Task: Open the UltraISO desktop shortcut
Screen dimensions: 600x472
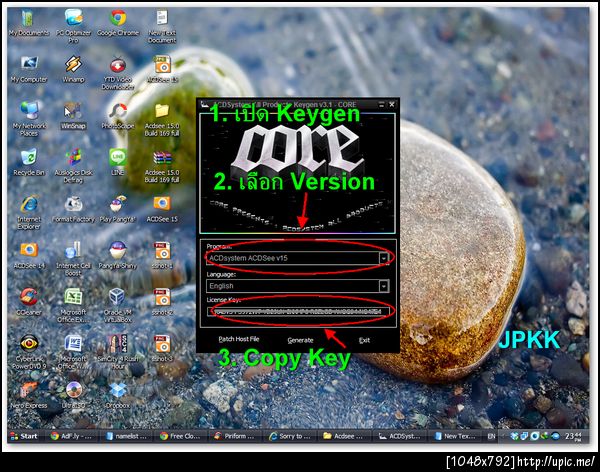Action: 73,395
